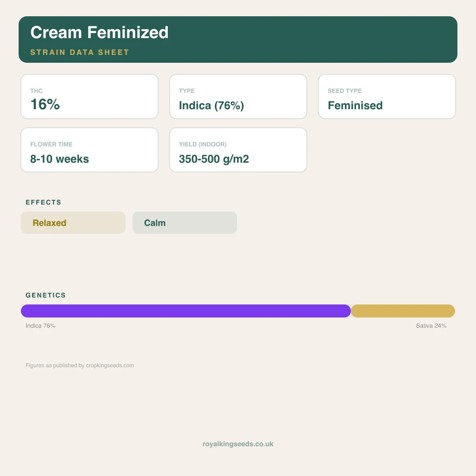Screen dimensions: 476x476
Task: Select the Relaxed effect chip
Action: pos(73,223)
